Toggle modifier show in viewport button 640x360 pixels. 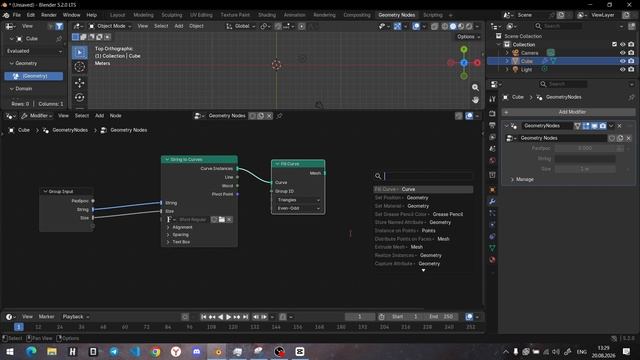[594, 126]
